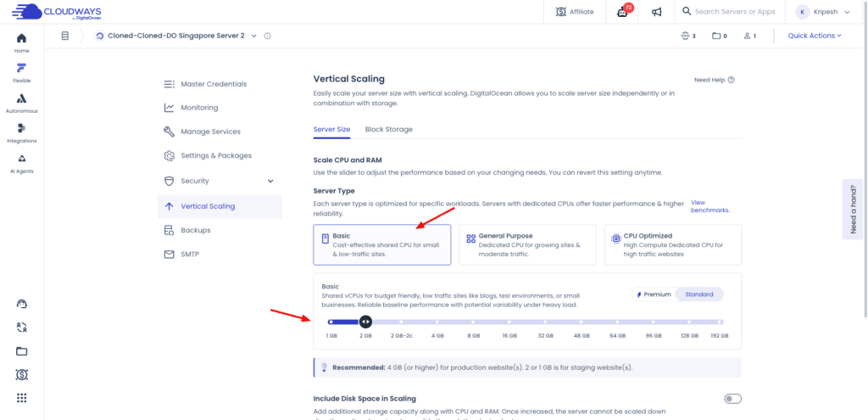Screen dimensions: 868x420
Task: Click the projects folder icon showing 0
Action: [x=716, y=36]
